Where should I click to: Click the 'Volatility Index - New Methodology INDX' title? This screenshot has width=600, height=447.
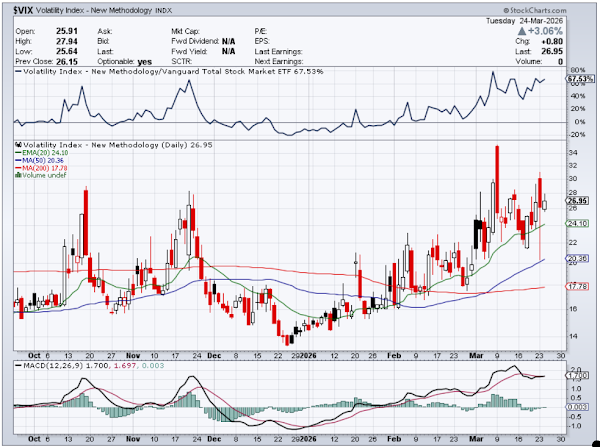click(104, 10)
